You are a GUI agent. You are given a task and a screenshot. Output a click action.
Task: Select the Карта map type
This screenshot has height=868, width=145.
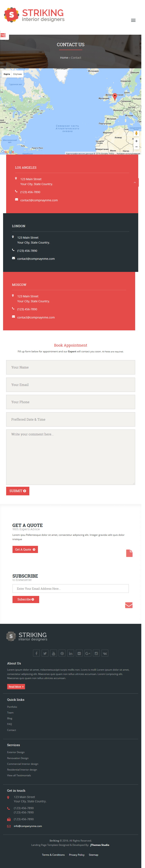pos(7,74)
